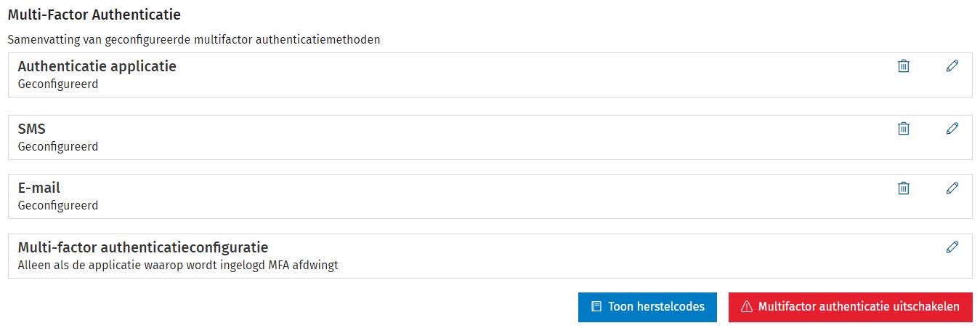Click the SMS row heading

[32, 129]
